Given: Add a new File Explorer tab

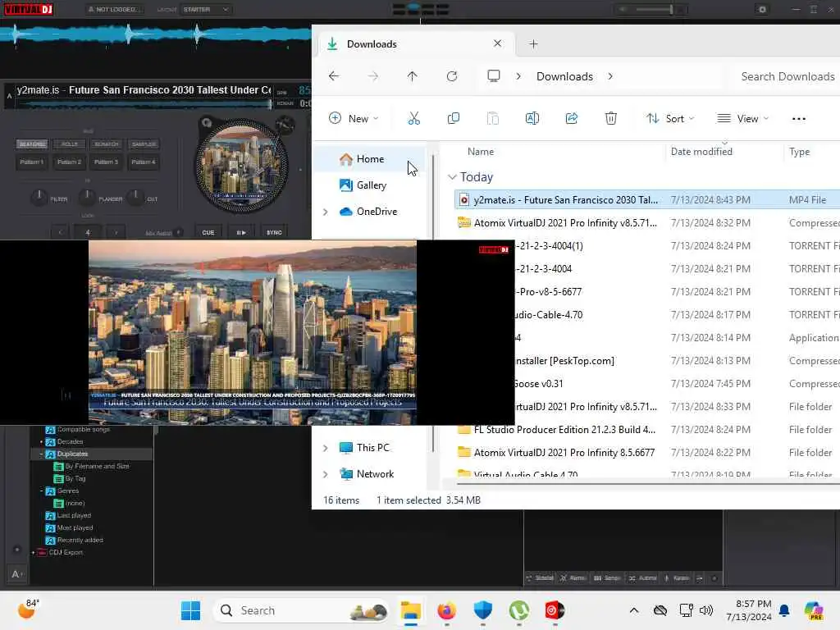Looking at the screenshot, I should pyautogui.click(x=533, y=44).
